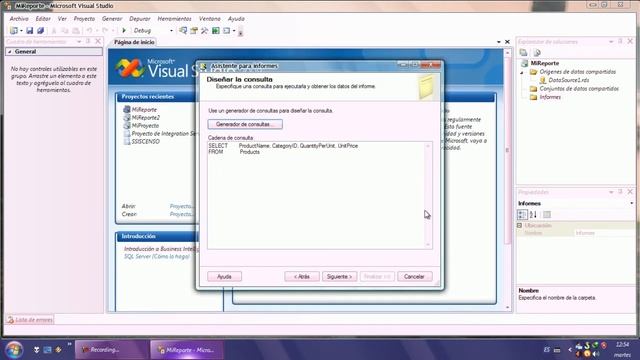
Task: Click the Generador de consultas button
Action: tap(245, 124)
